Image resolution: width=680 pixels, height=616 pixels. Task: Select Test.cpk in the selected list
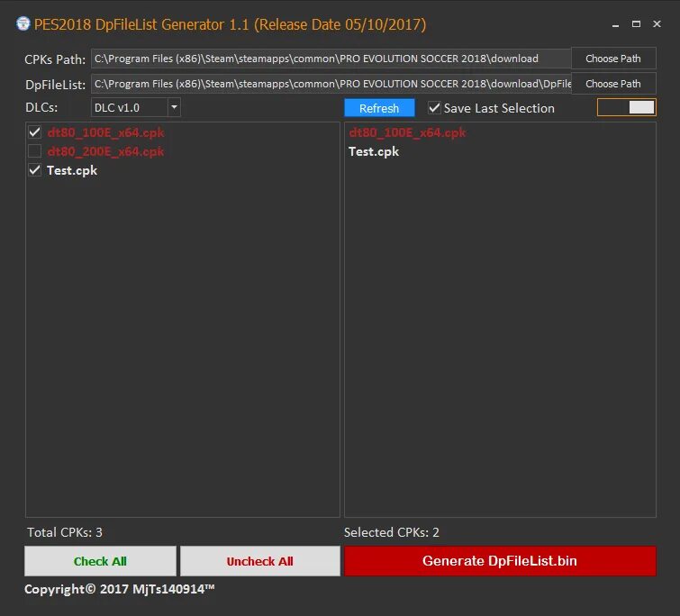point(374,151)
